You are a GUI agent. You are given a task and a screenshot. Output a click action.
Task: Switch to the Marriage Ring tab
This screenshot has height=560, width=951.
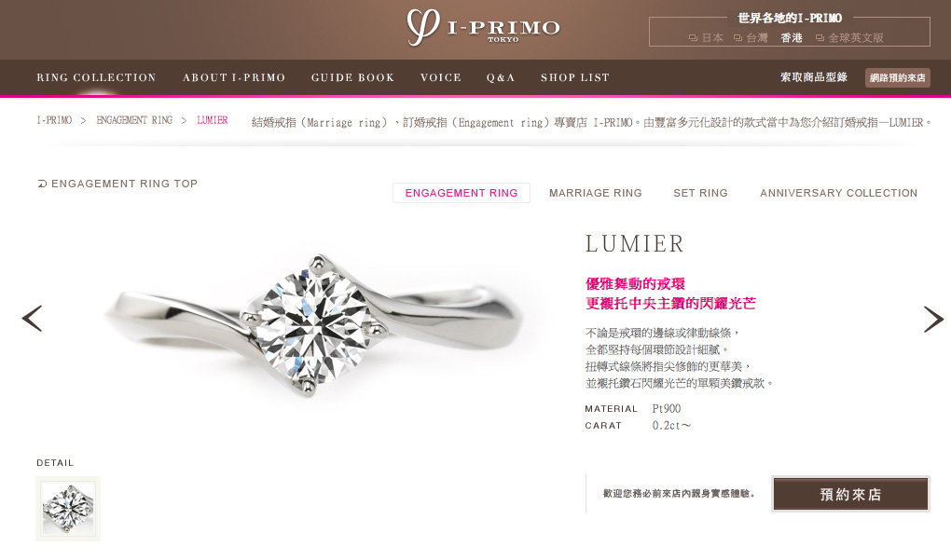(595, 193)
